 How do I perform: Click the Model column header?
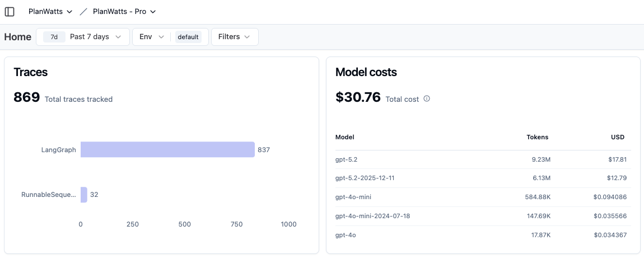pyautogui.click(x=344, y=137)
